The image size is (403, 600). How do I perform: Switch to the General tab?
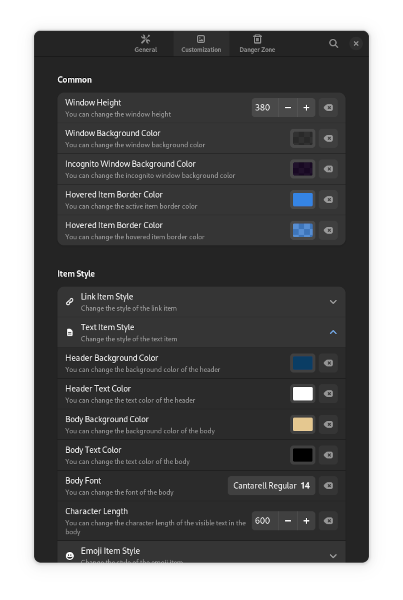(145, 44)
